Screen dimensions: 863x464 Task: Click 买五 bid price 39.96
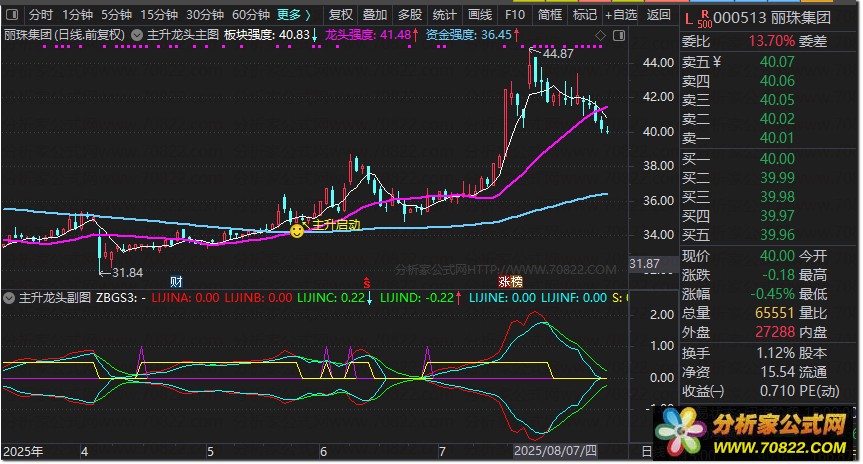pyautogui.click(x=777, y=235)
